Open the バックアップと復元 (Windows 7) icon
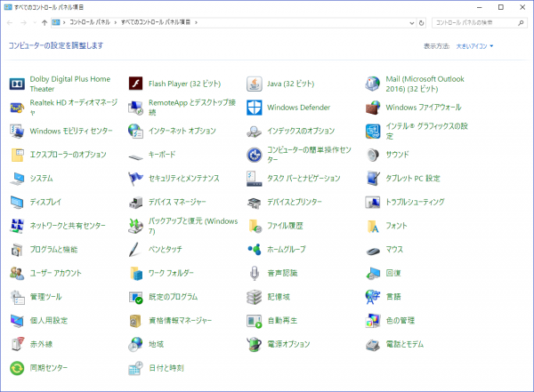Screen dimensions: 534x392 135,226
